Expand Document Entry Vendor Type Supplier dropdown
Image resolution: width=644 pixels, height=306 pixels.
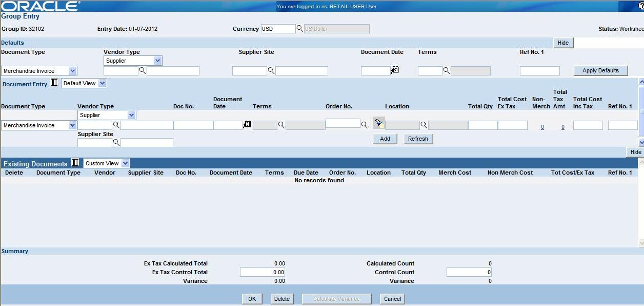click(132, 115)
